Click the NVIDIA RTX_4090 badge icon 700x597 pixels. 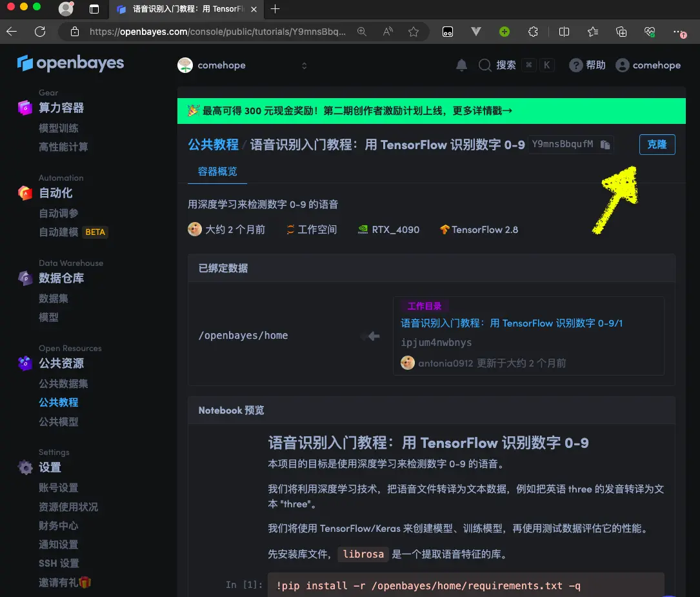click(x=364, y=229)
